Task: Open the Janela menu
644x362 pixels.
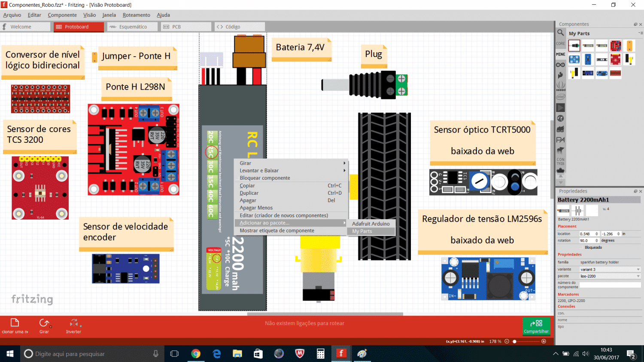Action: [x=109, y=15]
